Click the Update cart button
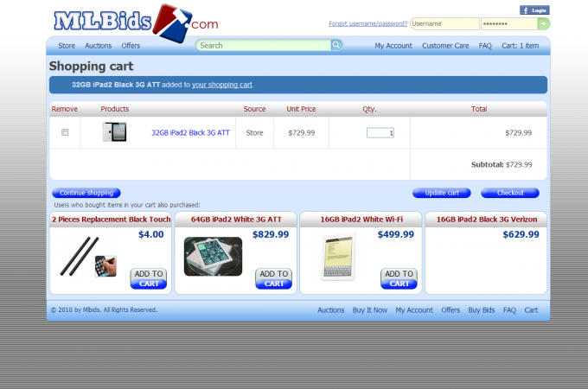 (x=442, y=193)
